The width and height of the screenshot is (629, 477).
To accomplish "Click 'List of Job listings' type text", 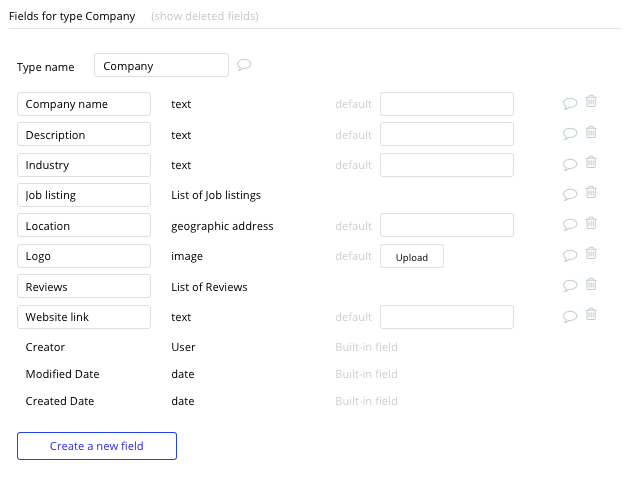I will coord(216,195).
